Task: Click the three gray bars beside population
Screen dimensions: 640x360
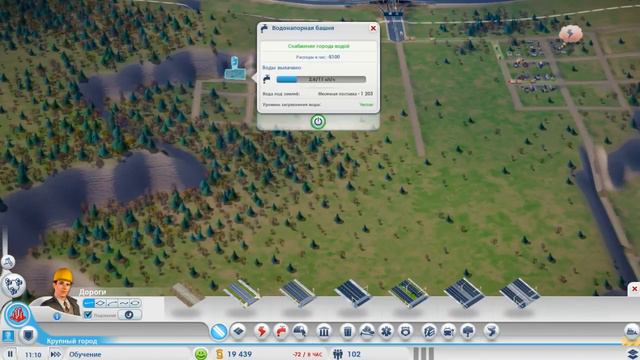Action: [423, 354]
